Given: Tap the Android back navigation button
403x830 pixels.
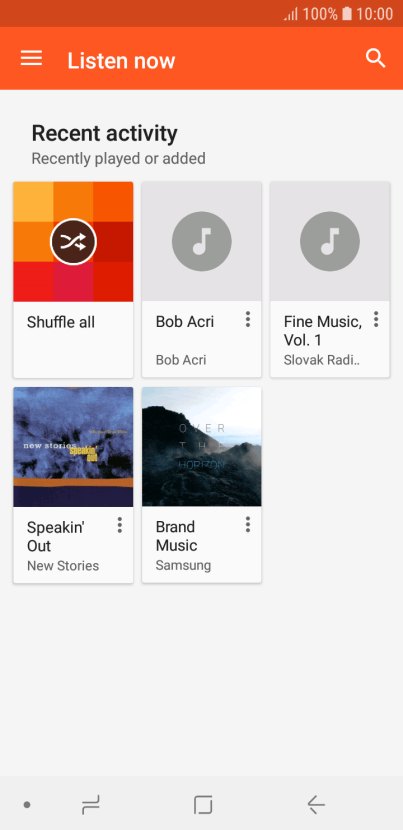Looking at the screenshot, I should (316, 805).
